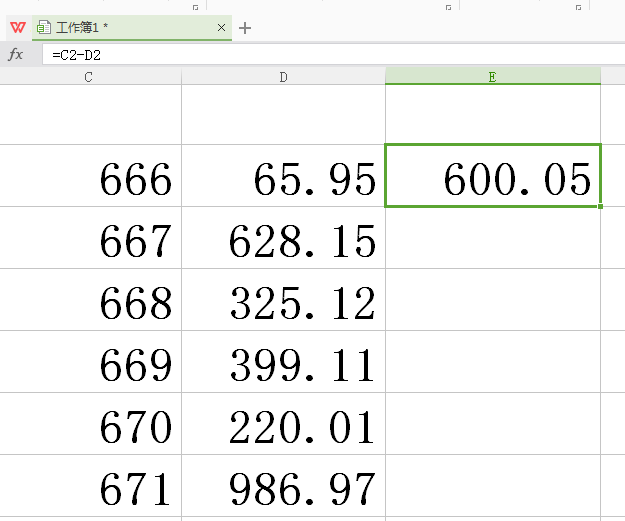This screenshot has width=625, height=521.
Task: Click the fill handle of cell 600.05
Action: click(x=600, y=206)
